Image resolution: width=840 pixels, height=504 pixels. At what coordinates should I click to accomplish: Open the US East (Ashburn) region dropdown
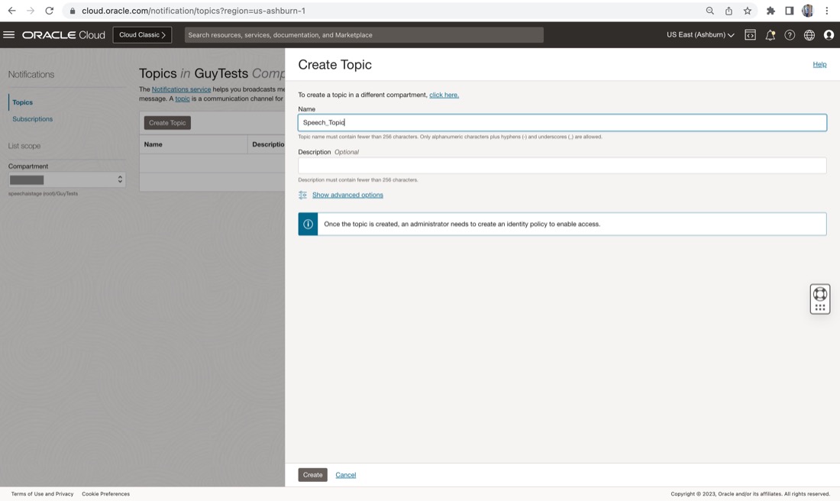700,35
